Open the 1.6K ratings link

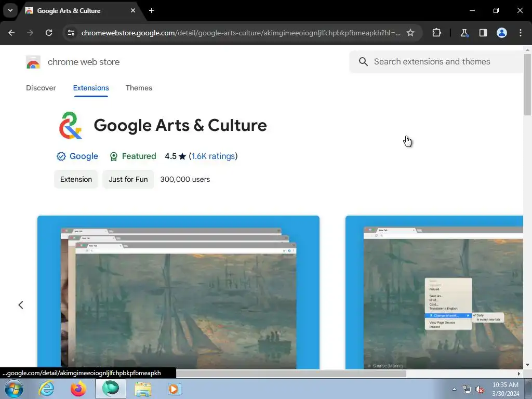click(x=213, y=156)
